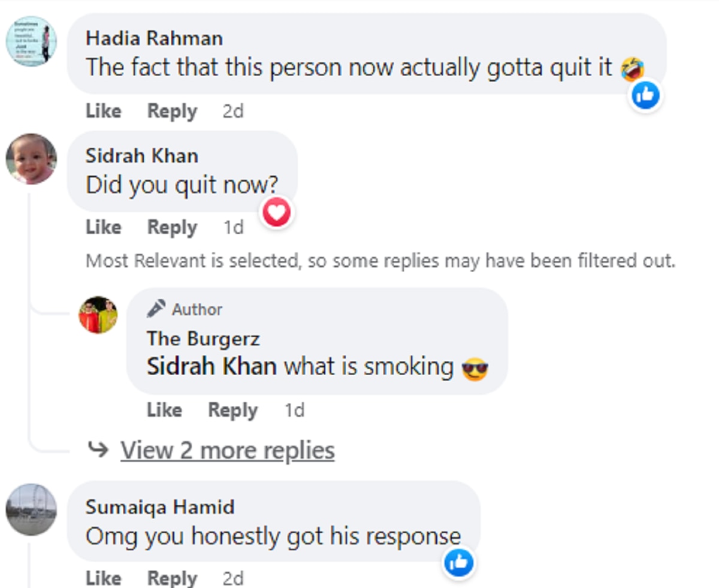Click the Author microphone badge icon

click(x=156, y=309)
